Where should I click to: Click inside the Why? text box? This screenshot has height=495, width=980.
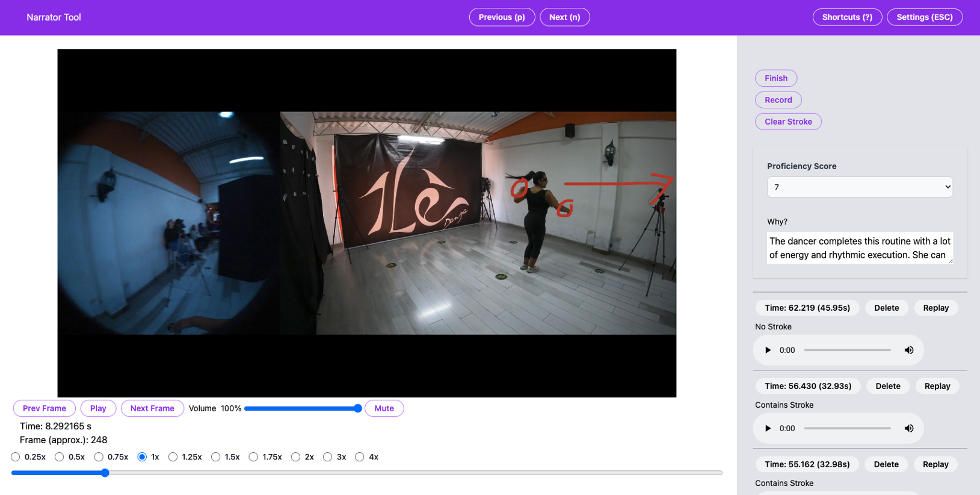point(859,247)
